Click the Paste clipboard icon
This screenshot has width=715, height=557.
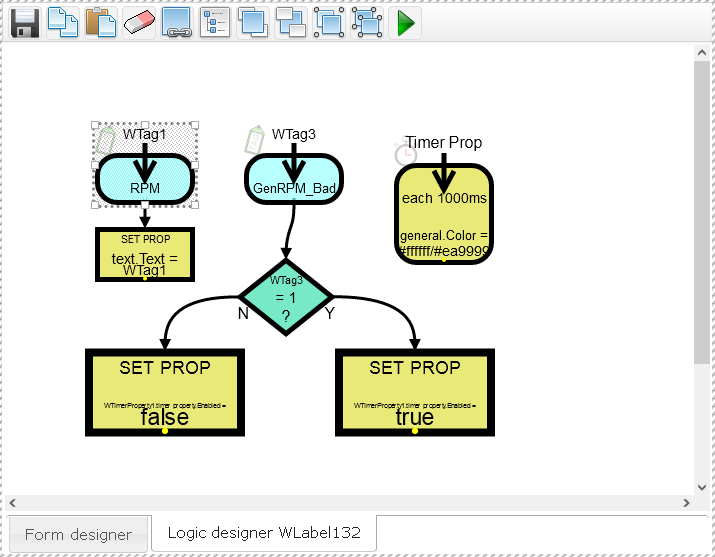[100, 22]
